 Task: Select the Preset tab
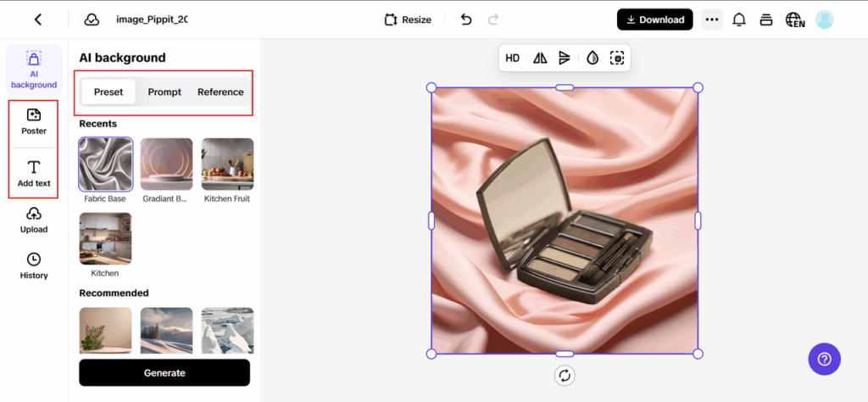pyautogui.click(x=108, y=92)
